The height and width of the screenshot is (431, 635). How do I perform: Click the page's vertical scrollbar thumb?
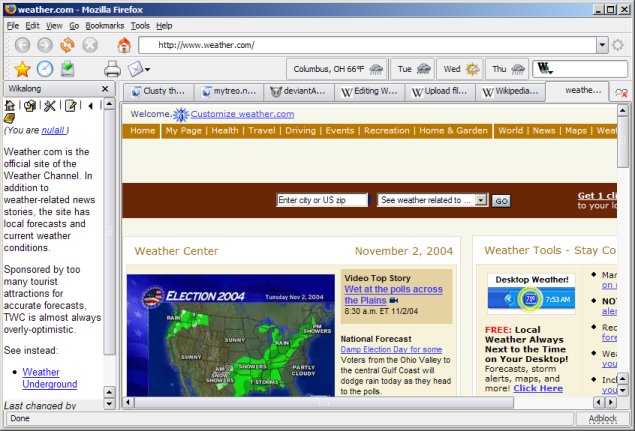[622, 142]
